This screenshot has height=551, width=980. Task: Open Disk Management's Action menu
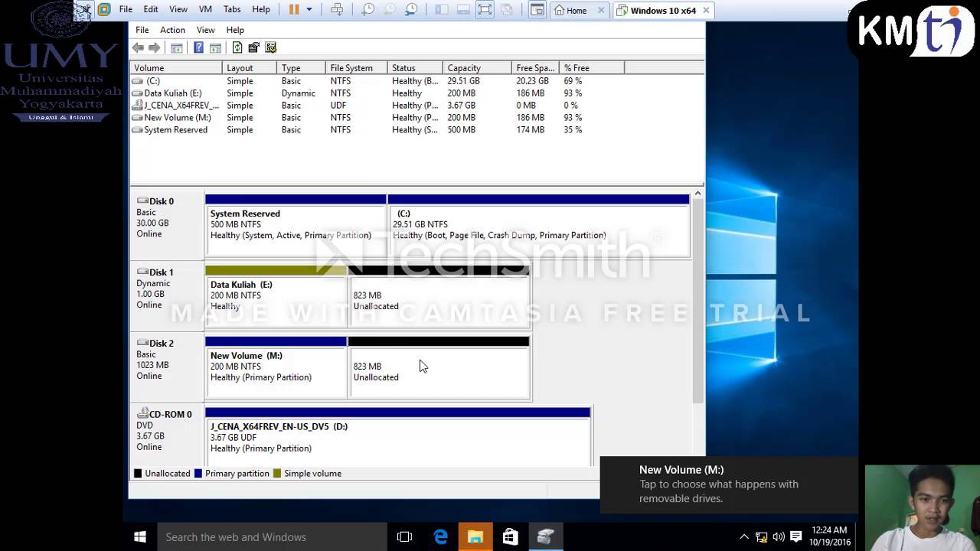click(172, 30)
